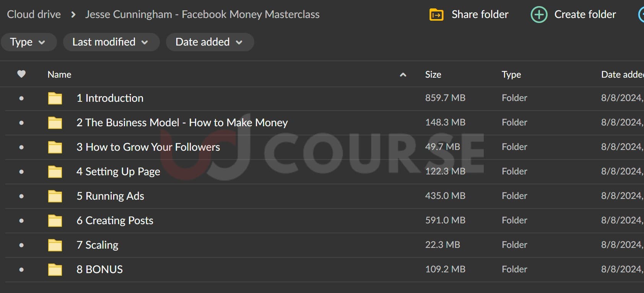The width and height of the screenshot is (644, 293).
Task: Click the folder icon for 8 BONUS
Action: tap(55, 270)
